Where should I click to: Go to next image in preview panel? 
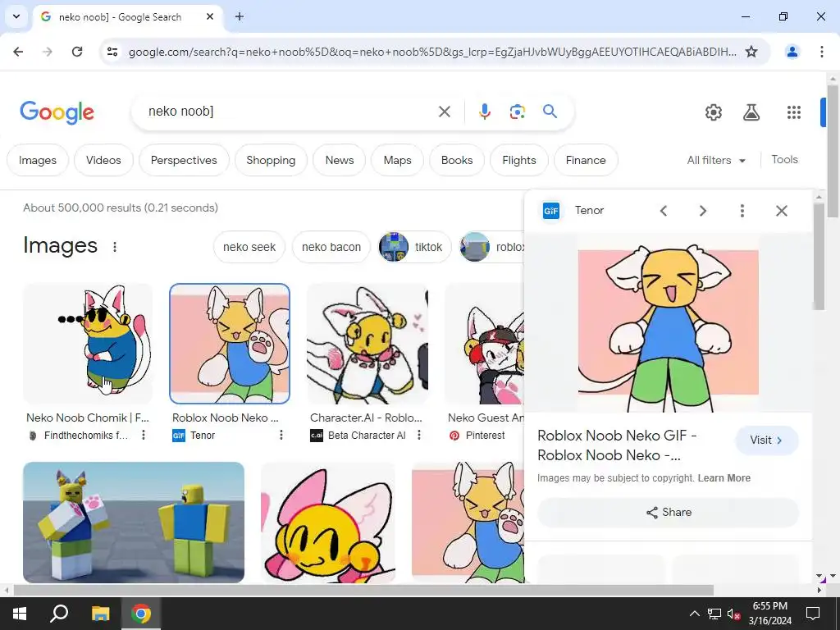pyautogui.click(x=702, y=211)
